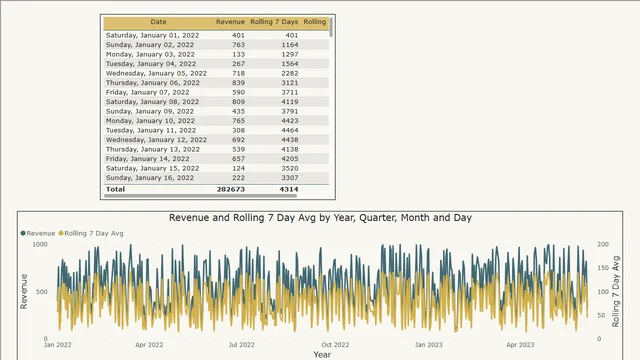Select row Tuesday, January 04, 2022
The width and height of the screenshot is (640, 360).
click(x=216, y=64)
